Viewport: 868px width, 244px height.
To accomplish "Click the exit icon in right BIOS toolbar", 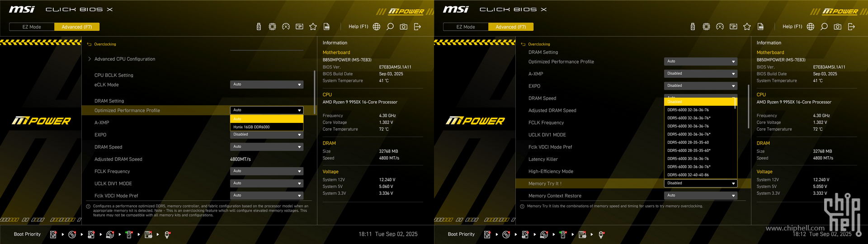I will pos(851,27).
